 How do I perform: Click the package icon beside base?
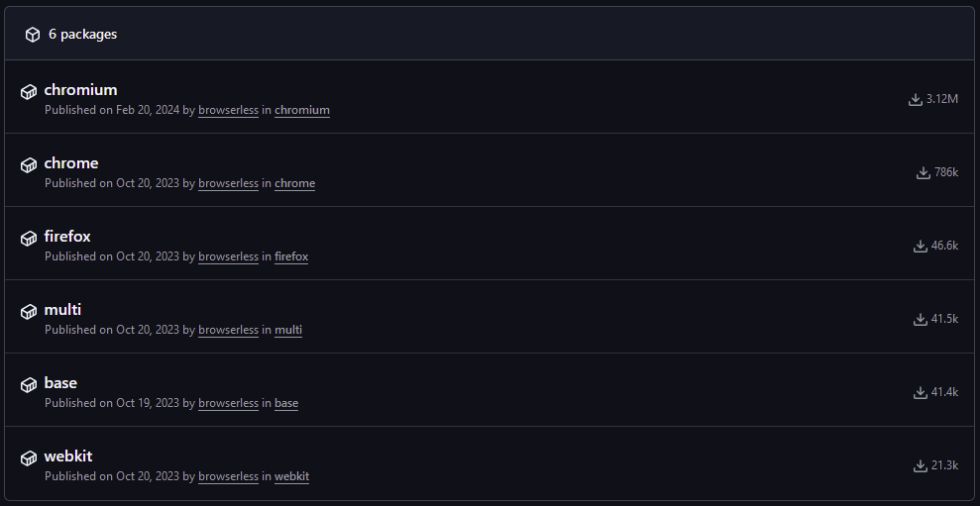(x=29, y=385)
